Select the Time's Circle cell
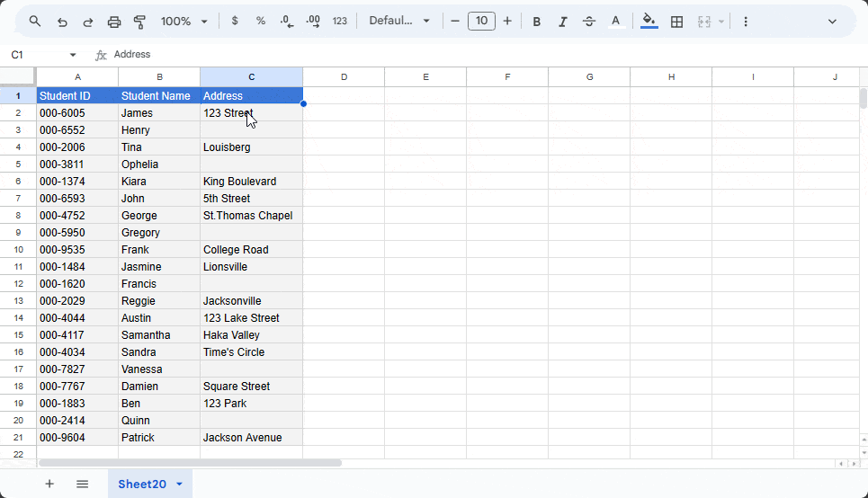Viewport: 868px width, 498px height. pyautogui.click(x=251, y=351)
